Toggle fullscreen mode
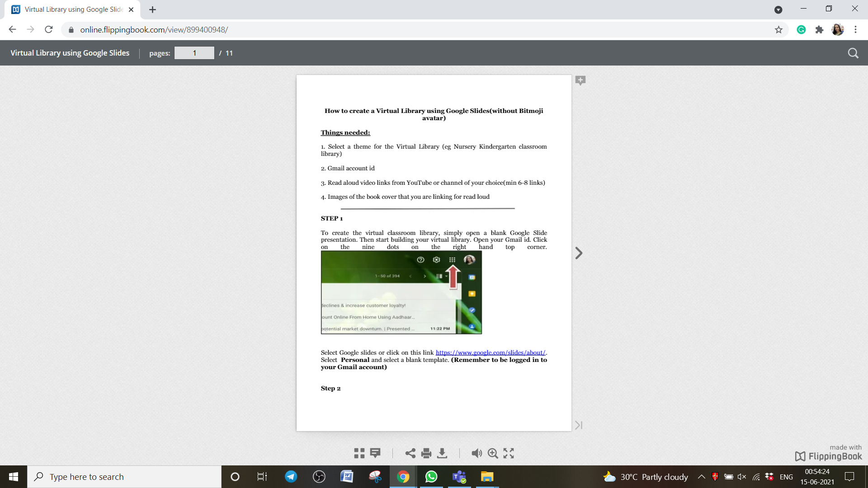The height and width of the screenshot is (488, 868). pyautogui.click(x=509, y=453)
